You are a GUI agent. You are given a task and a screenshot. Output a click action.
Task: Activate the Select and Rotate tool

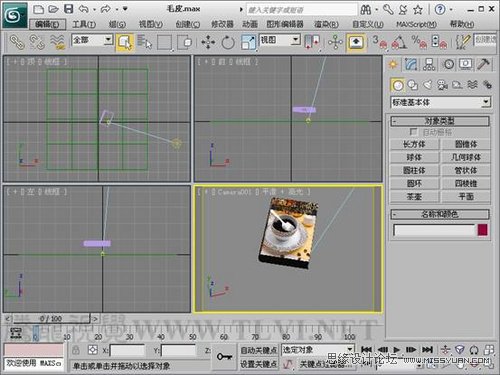[228, 43]
